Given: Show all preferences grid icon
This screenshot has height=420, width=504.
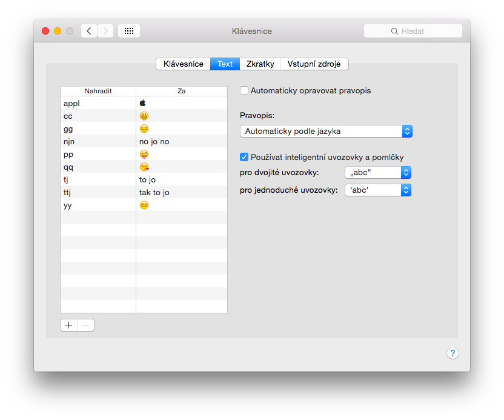Looking at the screenshot, I should (x=129, y=31).
